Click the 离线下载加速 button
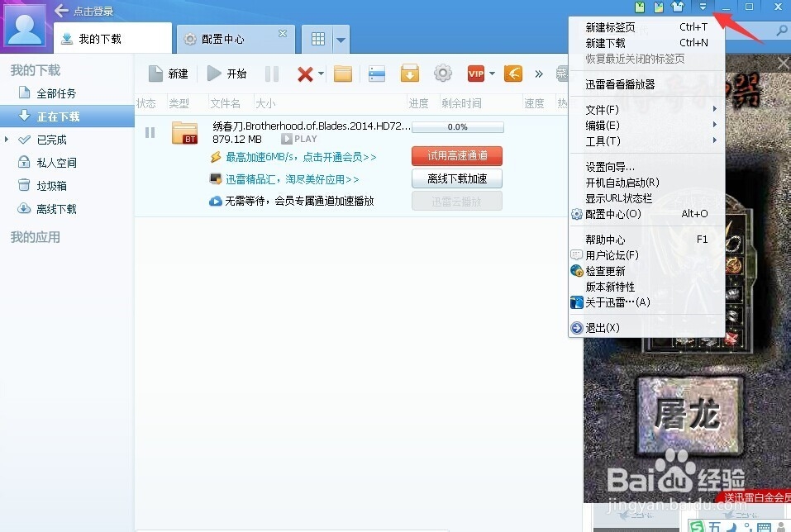791x532 pixels. (x=457, y=178)
